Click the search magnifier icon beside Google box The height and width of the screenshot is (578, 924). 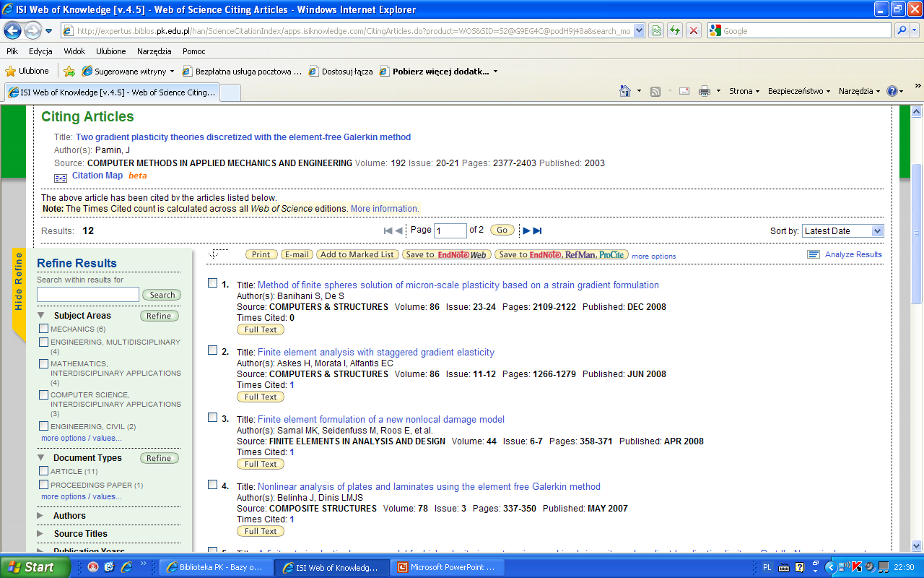902,30
